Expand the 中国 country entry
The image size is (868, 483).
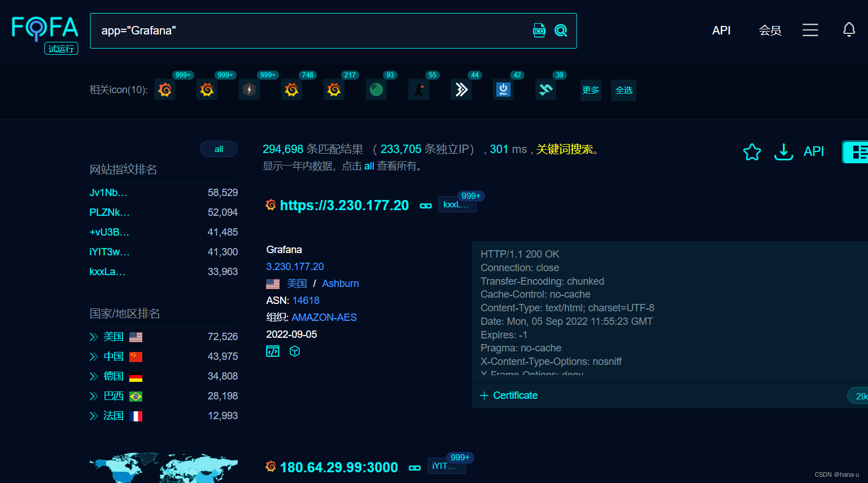[94, 357]
